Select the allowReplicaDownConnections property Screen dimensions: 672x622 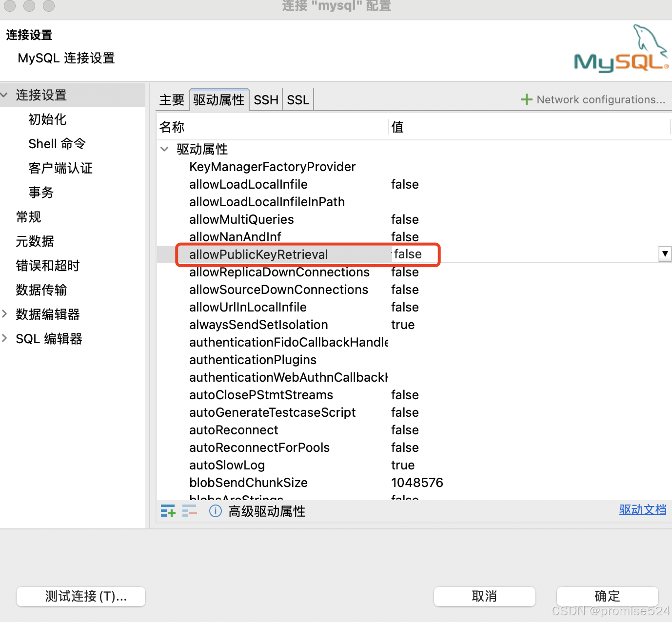click(x=279, y=272)
